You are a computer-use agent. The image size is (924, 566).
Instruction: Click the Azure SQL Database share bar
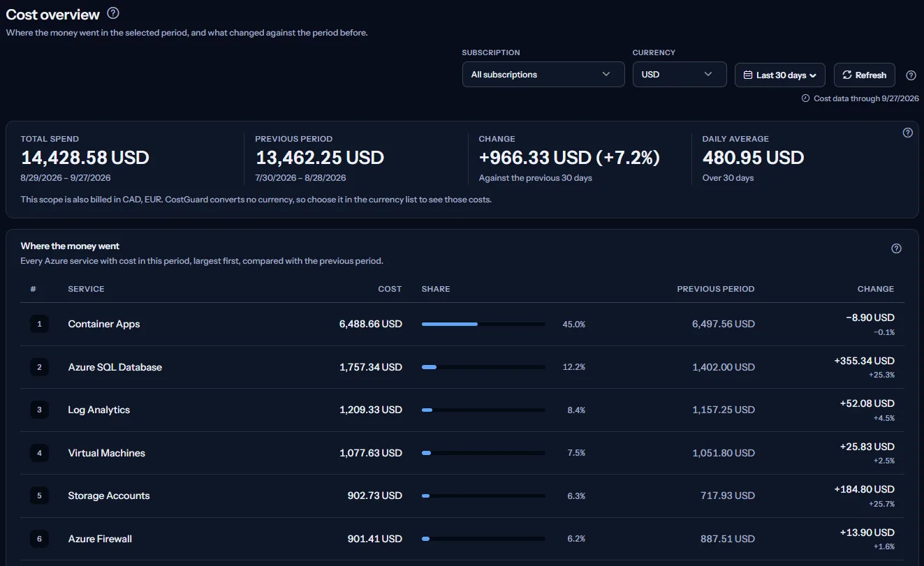point(483,367)
